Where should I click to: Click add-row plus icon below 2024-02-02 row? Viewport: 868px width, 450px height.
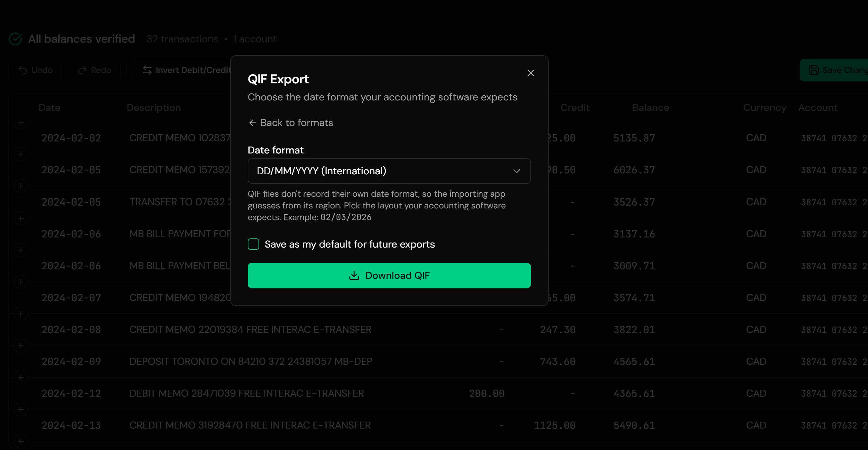pyautogui.click(x=21, y=154)
